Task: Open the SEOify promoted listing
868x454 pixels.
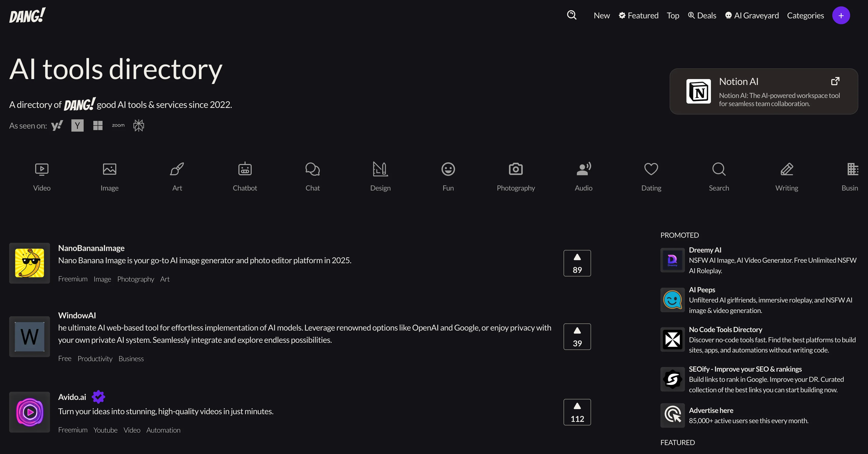Action: pyautogui.click(x=745, y=369)
